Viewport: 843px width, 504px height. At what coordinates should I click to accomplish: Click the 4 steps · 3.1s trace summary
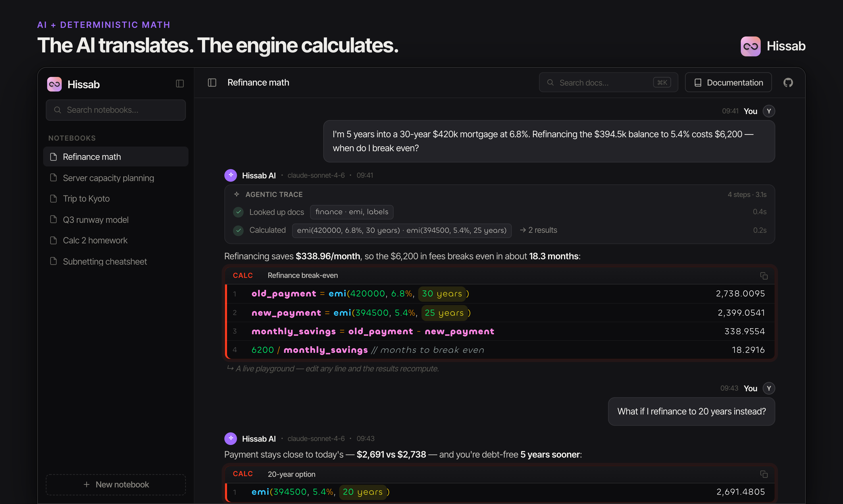(747, 195)
